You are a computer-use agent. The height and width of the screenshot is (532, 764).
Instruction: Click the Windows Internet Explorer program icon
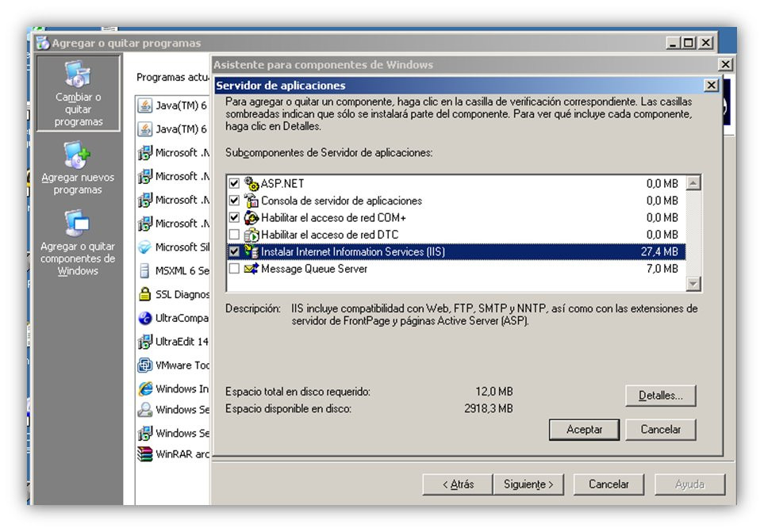click(144, 388)
